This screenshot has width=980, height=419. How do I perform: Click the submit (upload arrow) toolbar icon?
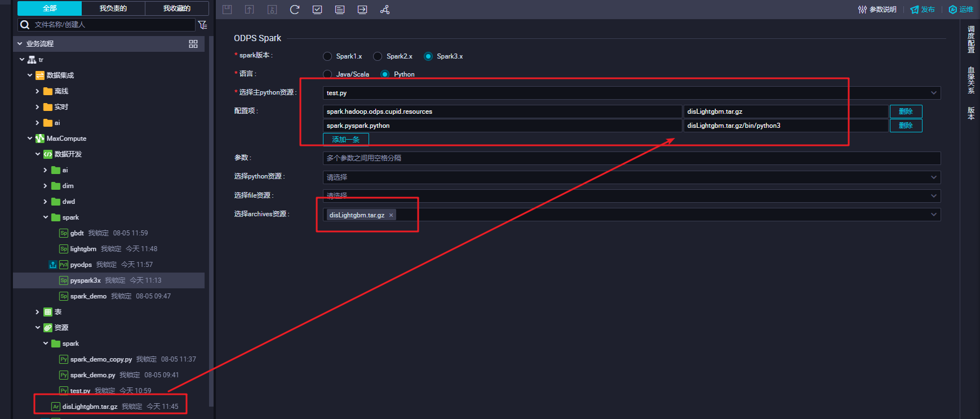click(x=250, y=10)
